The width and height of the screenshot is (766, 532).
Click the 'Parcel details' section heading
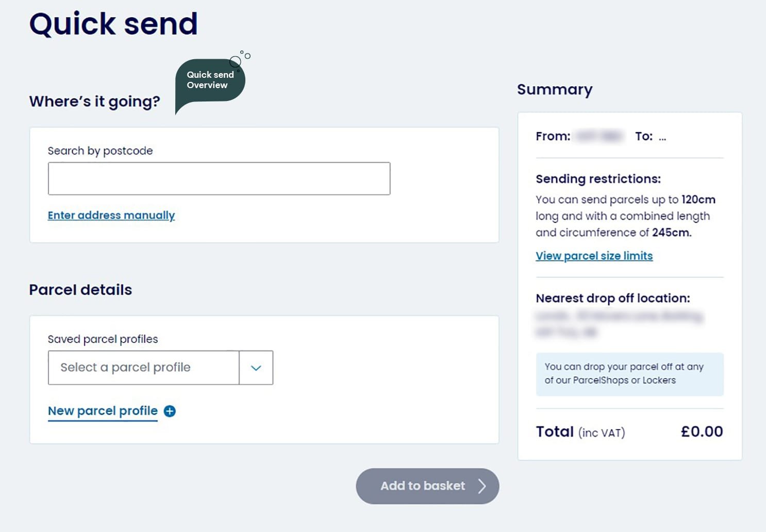point(80,290)
